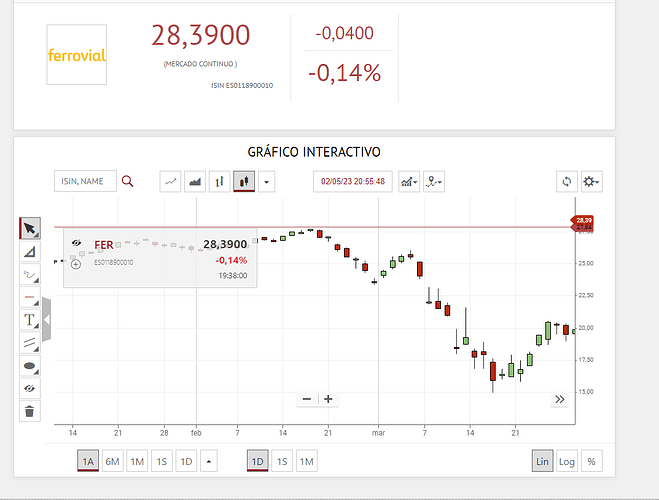Click the plus circle in FER legend

point(76,264)
